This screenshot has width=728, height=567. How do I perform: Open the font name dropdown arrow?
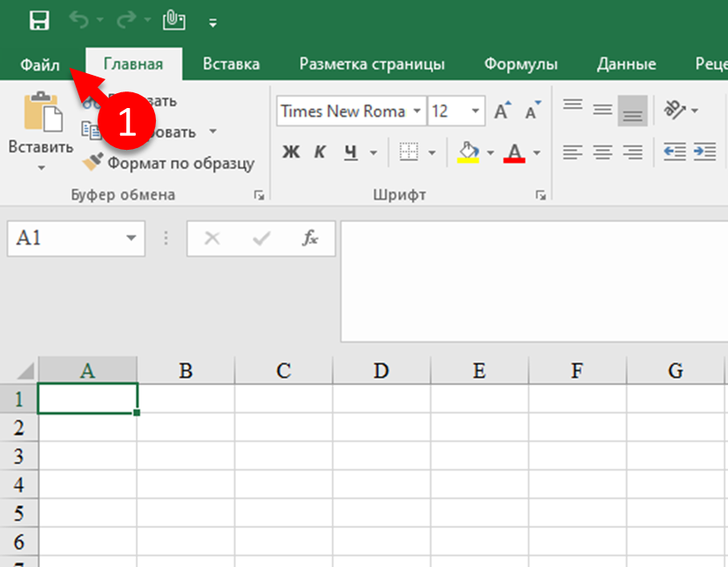(417, 111)
